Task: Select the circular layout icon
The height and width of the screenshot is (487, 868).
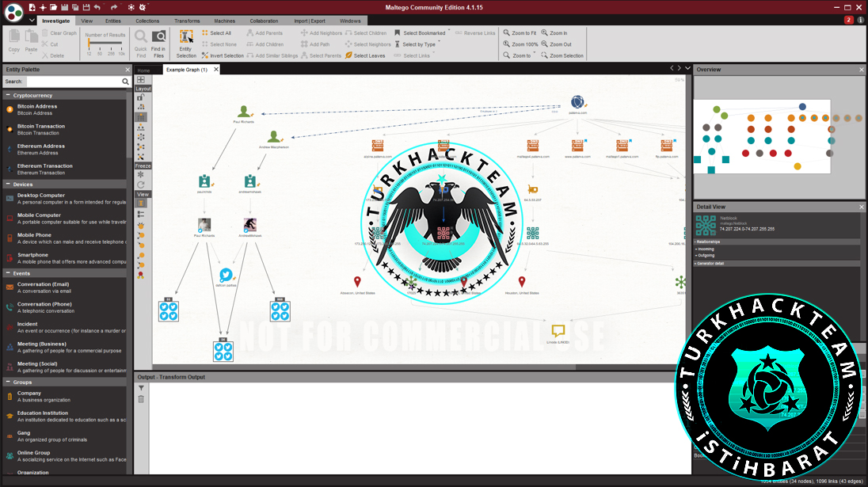Action: (x=141, y=137)
